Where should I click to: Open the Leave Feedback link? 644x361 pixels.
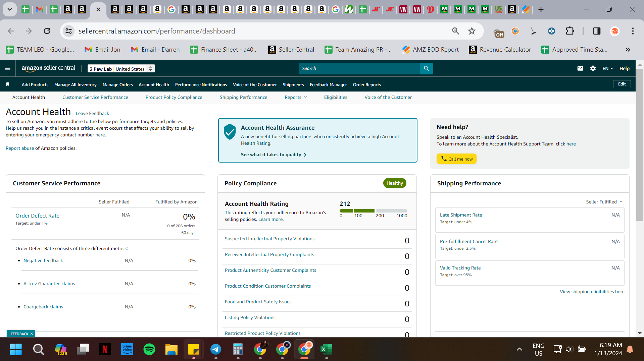click(x=92, y=113)
